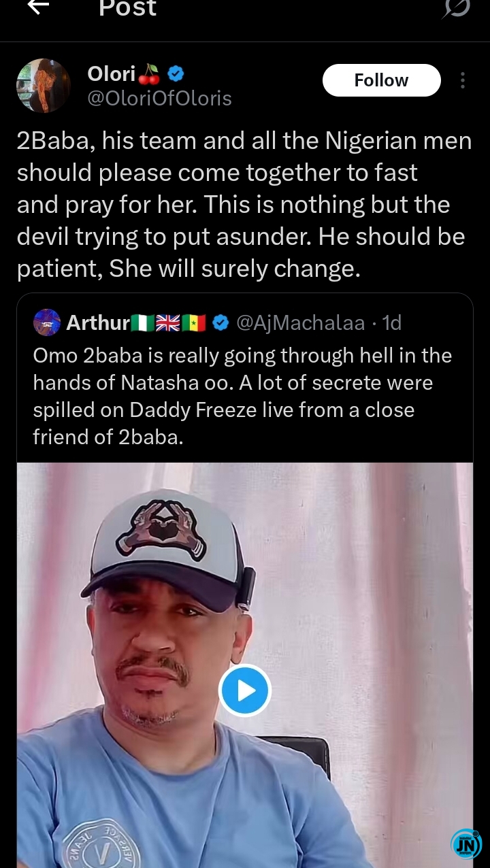The height and width of the screenshot is (868, 490).
Task: Tap Arthur's blue verified badge
Action: click(220, 322)
